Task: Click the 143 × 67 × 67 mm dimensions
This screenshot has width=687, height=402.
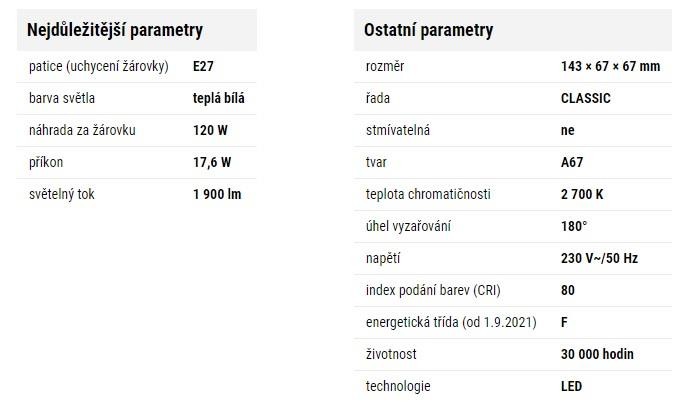Action: coord(611,67)
